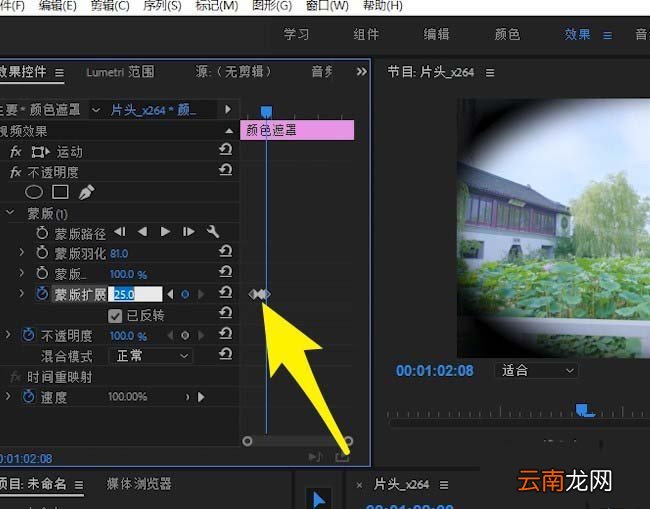
Task: Open the 效果控件 panel menu
Action: click(x=59, y=73)
